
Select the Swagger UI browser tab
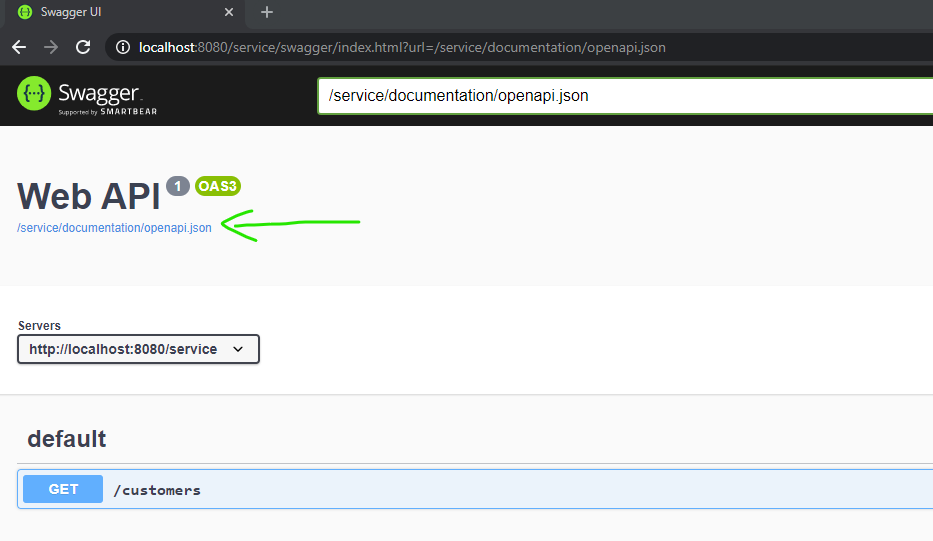(x=126, y=12)
